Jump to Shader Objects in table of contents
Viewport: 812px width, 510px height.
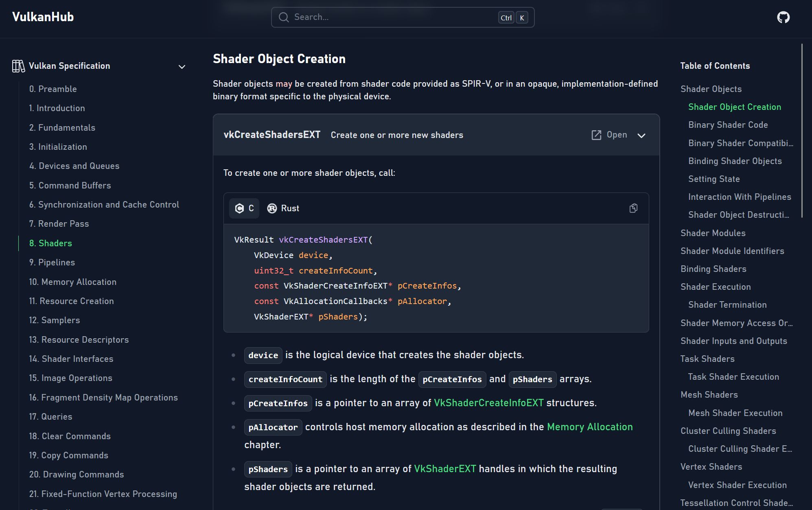[711, 89]
